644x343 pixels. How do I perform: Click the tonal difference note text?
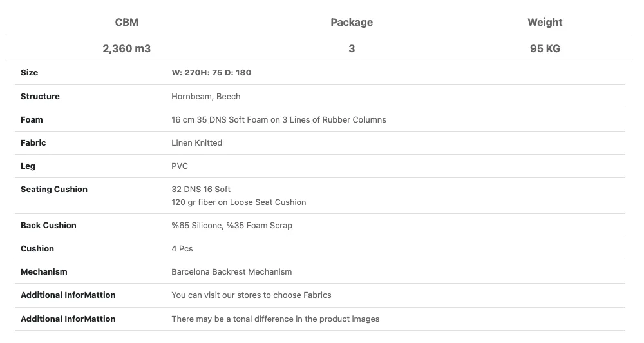[x=276, y=318]
